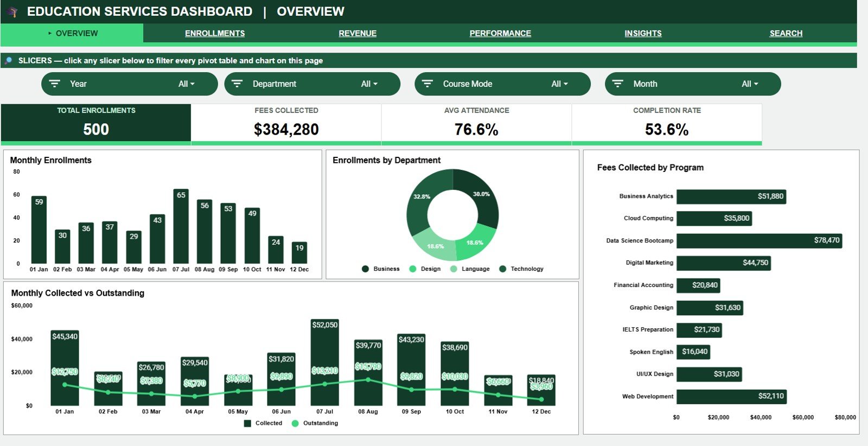Click the $384,280 fees collected value
The height and width of the screenshot is (446, 868).
[x=286, y=129]
